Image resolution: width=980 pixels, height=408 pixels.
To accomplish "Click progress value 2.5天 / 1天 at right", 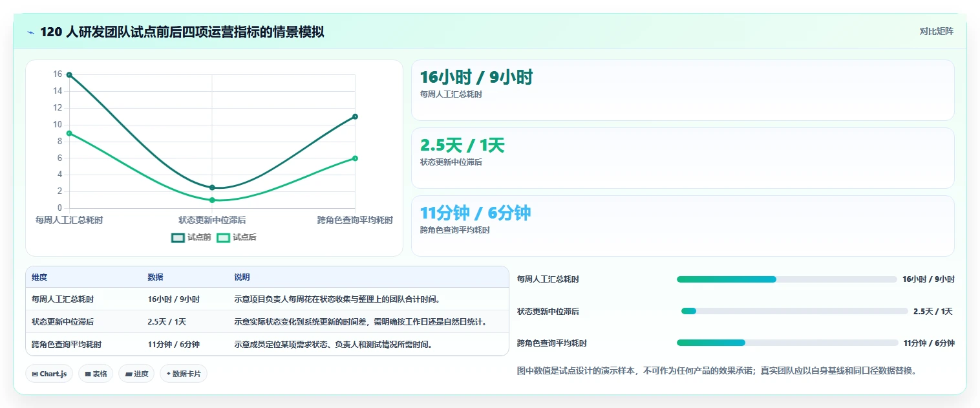I will 933,311.
